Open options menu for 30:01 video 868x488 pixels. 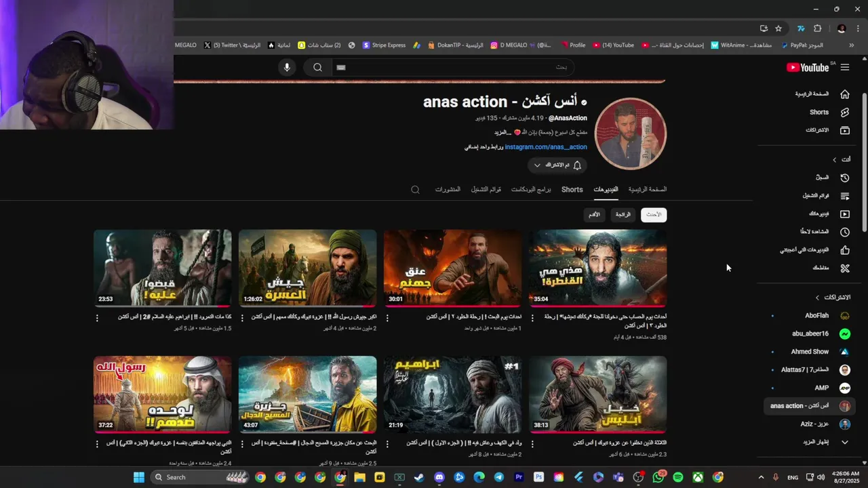pyautogui.click(x=387, y=317)
